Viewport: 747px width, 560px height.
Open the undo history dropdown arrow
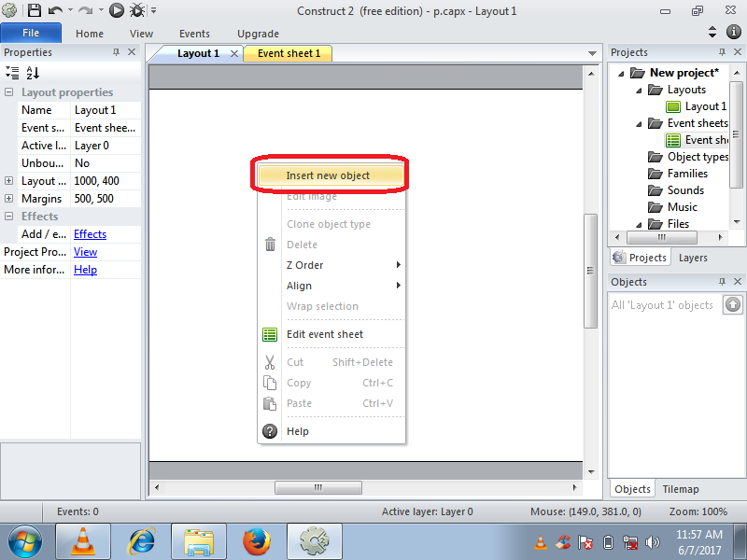[x=70, y=10]
